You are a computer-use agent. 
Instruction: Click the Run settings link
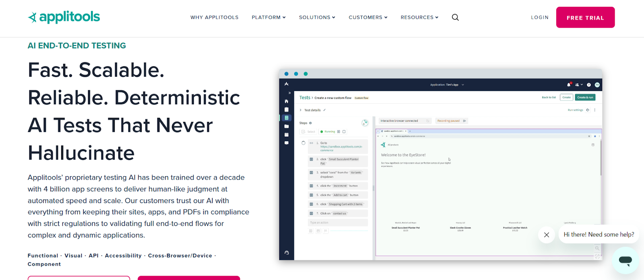(575, 110)
